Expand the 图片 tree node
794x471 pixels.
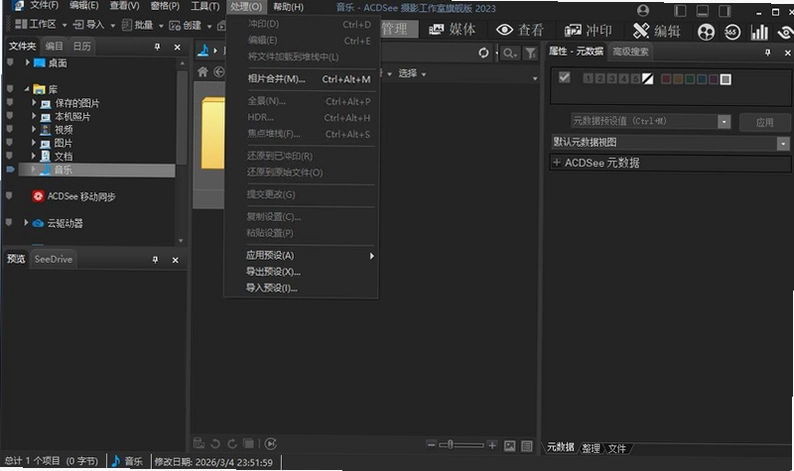[34, 142]
